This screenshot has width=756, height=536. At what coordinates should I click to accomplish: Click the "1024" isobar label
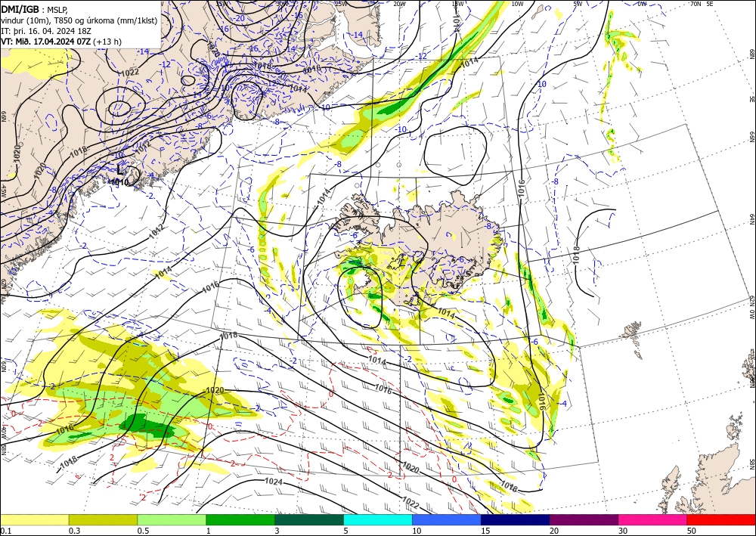(274, 482)
